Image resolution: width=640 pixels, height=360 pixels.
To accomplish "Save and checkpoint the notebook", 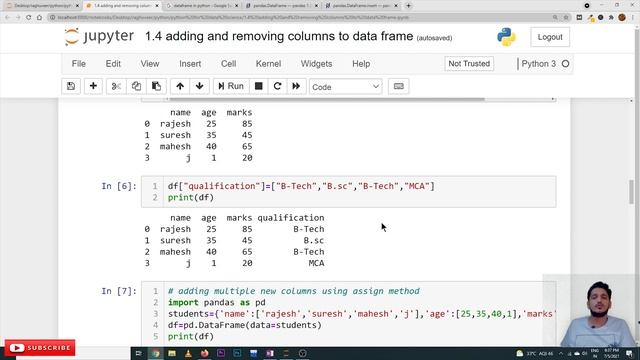I will tap(71, 86).
